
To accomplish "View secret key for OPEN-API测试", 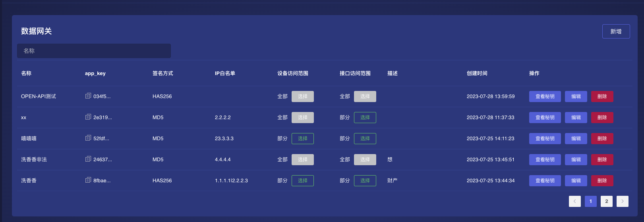I will click(545, 97).
